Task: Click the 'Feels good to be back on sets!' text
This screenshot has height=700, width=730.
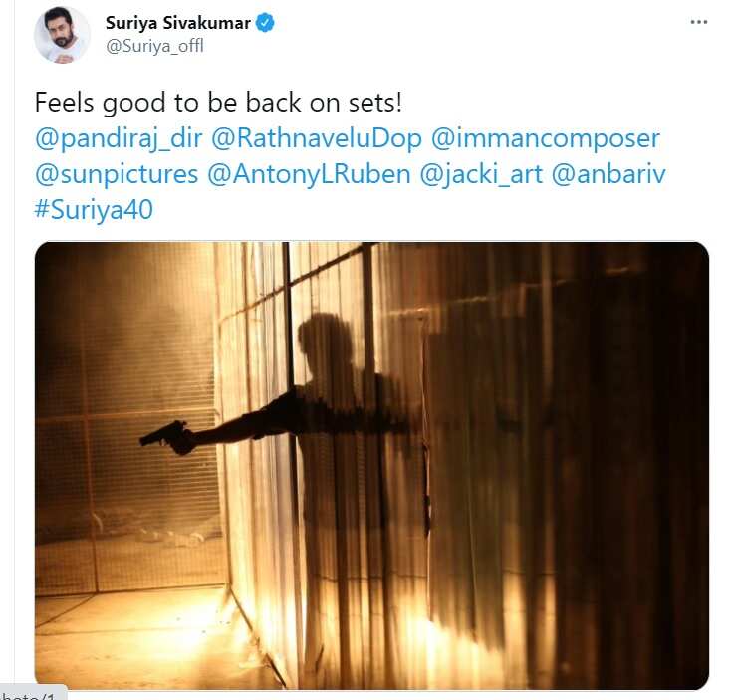Action: pos(218,103)
